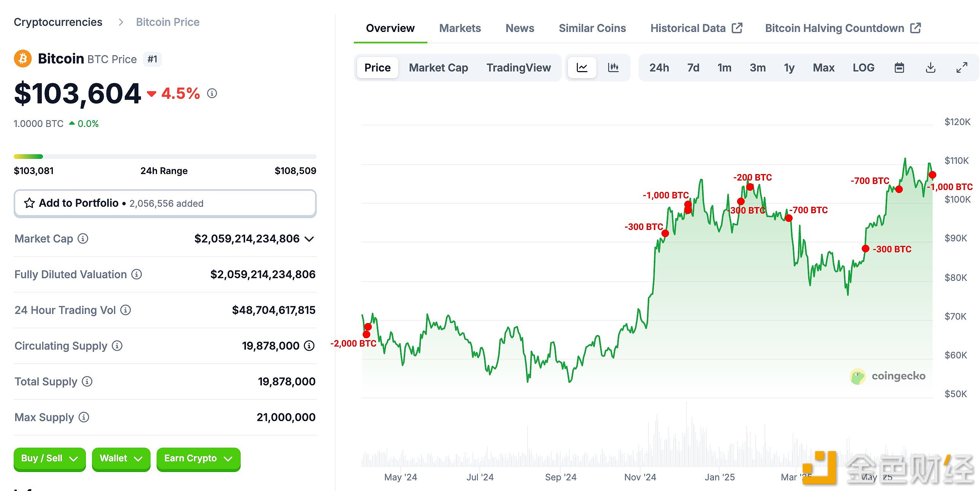Open the Earn Crypto dropdown
This screenshot has height=491, width=980.
coord(198,459)
